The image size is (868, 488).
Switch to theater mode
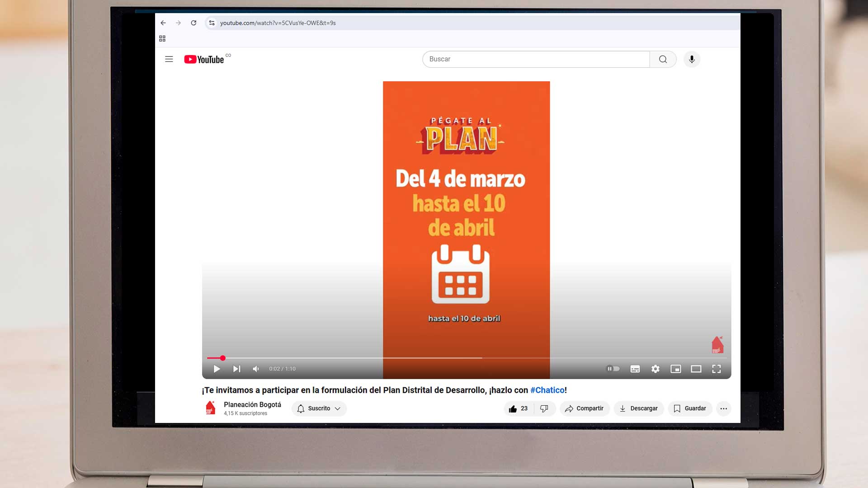point(696,369)
